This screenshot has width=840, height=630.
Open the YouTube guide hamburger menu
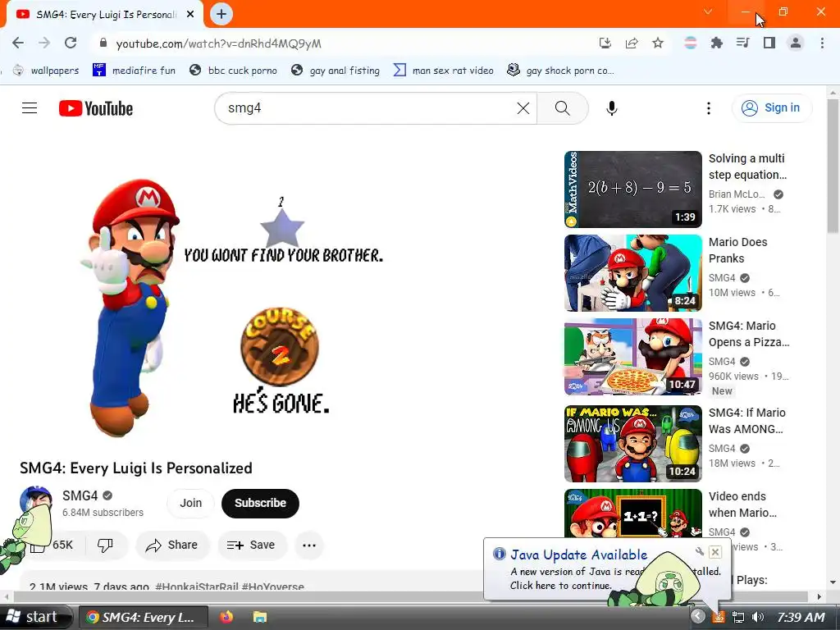click(x=30, y=108)
